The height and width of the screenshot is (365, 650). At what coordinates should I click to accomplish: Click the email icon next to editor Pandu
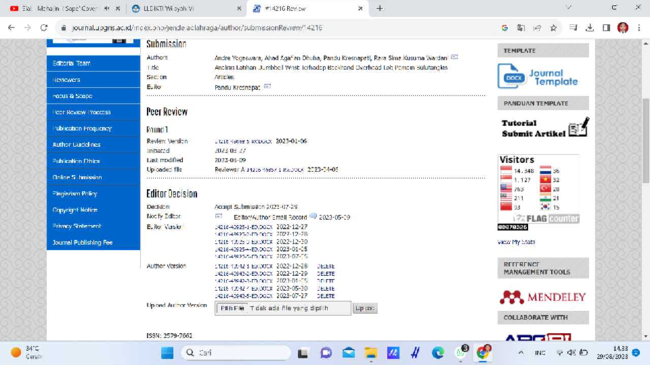point(267,86)
